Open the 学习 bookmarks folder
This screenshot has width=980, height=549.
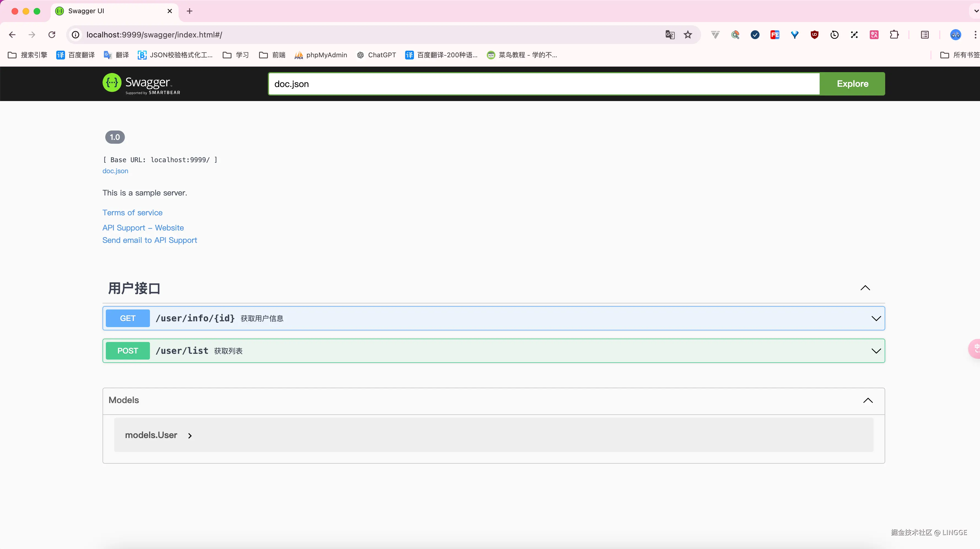(235, 55)
